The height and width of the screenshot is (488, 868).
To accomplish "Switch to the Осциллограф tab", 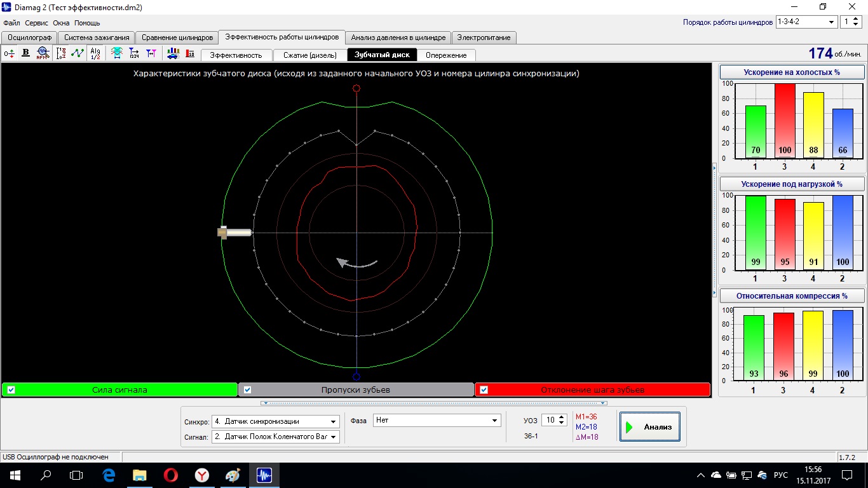I will pos(29,37).
